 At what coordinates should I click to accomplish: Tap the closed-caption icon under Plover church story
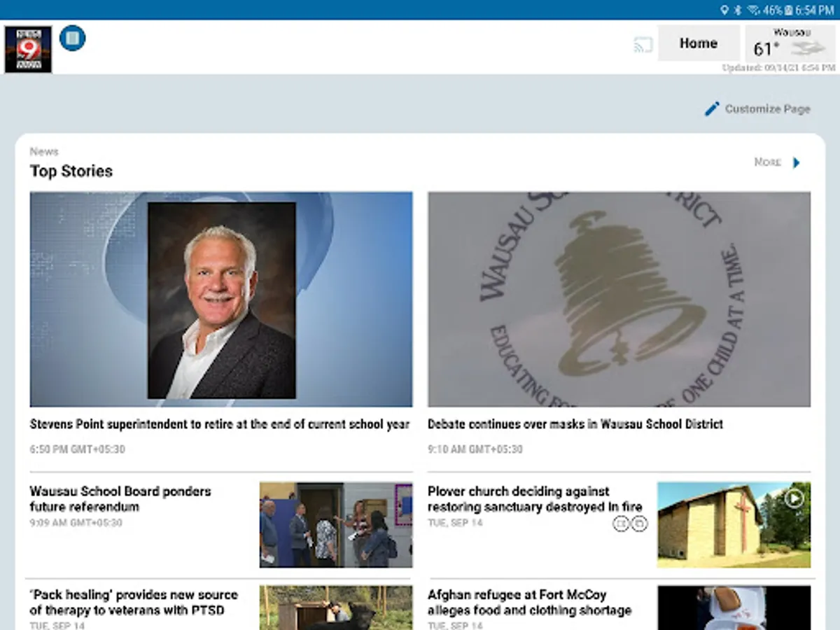pyautogui.click(x=621, y=524)
